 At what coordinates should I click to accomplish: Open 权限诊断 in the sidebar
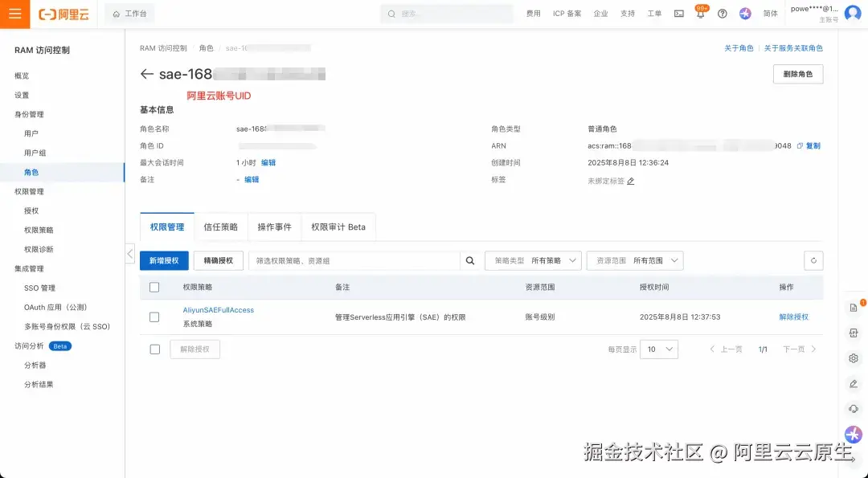tap(39, 250)
